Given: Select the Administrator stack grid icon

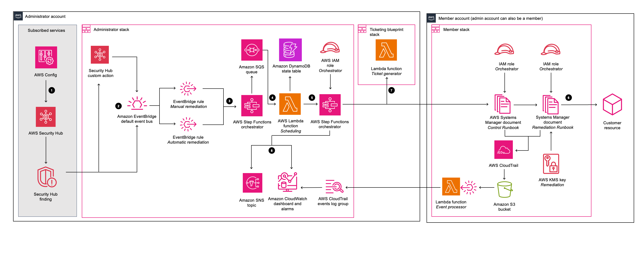Looking at the screenshot, I should pyautogui.click(x=86, y=29).
